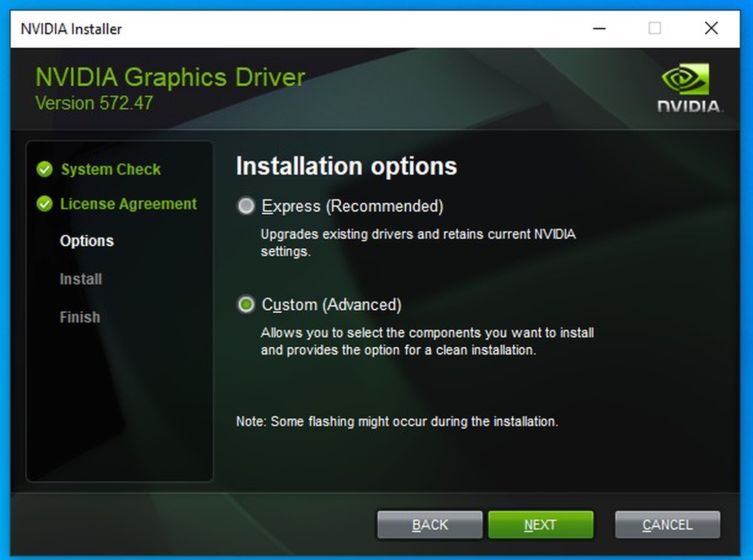Click the disabled maximize window button
753x560 pixels.
pos(655,28)
